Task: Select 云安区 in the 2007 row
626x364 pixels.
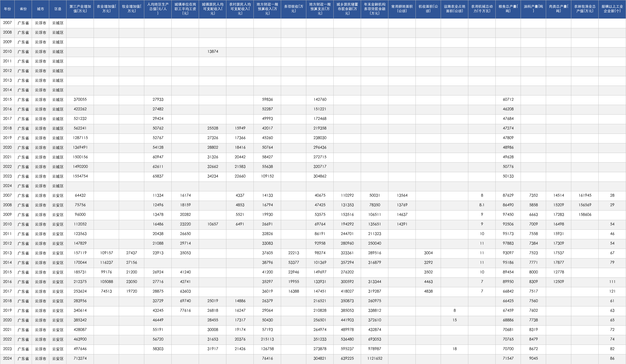Action: [x=58, y=195]
